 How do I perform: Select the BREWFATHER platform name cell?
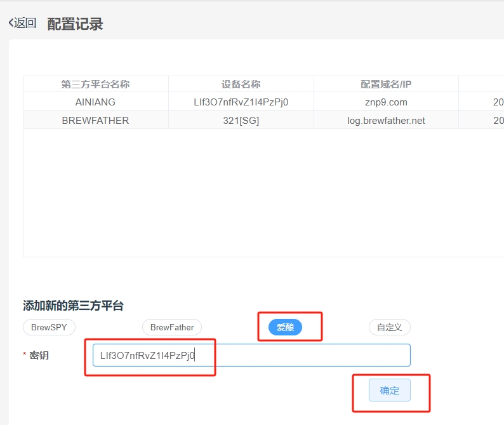coord(95,120)
